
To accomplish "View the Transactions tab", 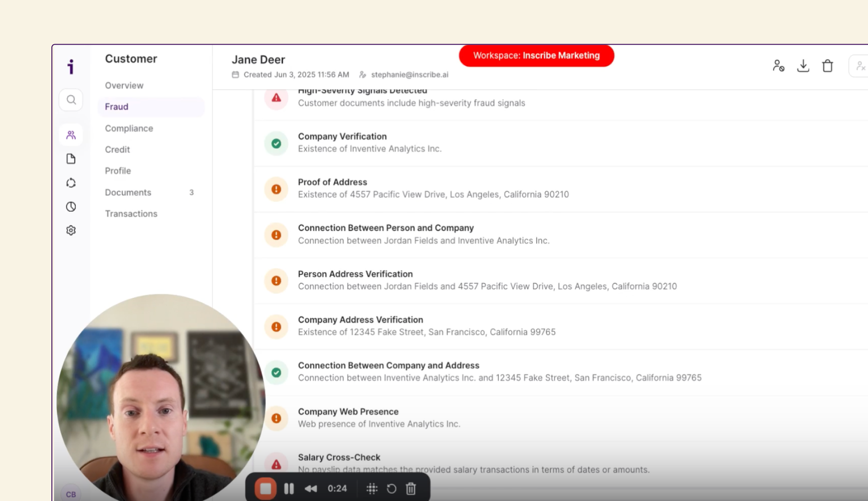I will pyautogui.click(x=131, y=214).
